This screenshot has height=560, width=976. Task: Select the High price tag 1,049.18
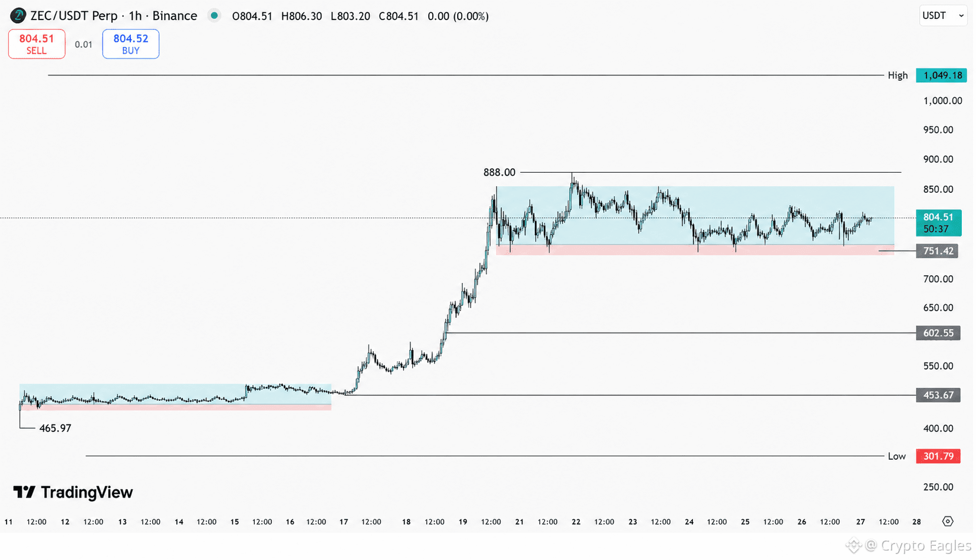click(x=941, y=75)
